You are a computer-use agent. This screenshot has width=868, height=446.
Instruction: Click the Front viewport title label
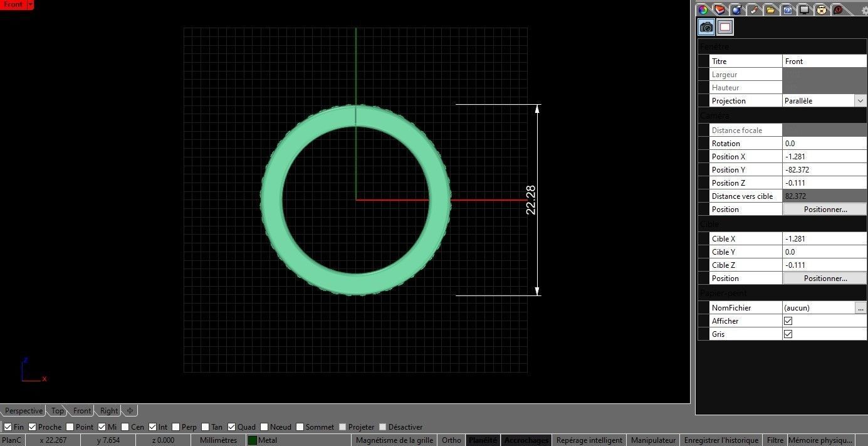[x=13, y=4]
